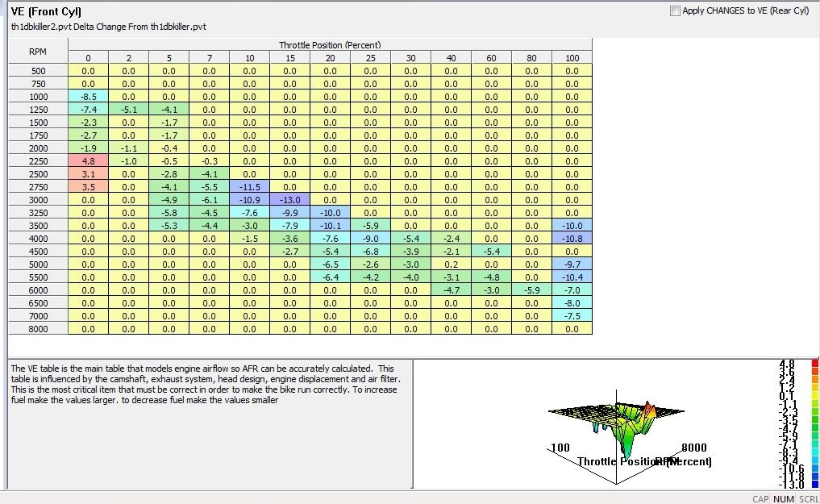Click the -9.7 cell at 5000 RPM
Image resolution: width=820 pixels, height=504 pixels.
(572, 264)
